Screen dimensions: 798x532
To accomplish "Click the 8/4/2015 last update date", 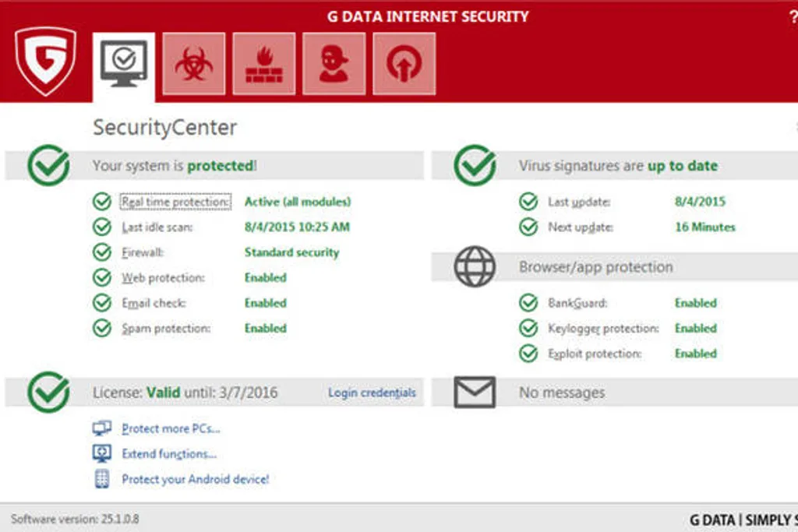I will pyautogui.click(x=700, y=202).
